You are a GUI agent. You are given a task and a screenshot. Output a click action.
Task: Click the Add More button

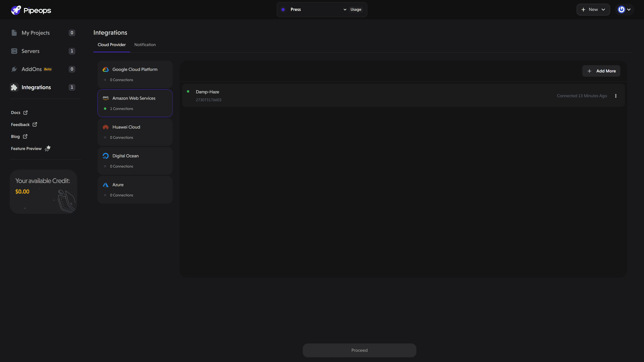pos(601,71)
